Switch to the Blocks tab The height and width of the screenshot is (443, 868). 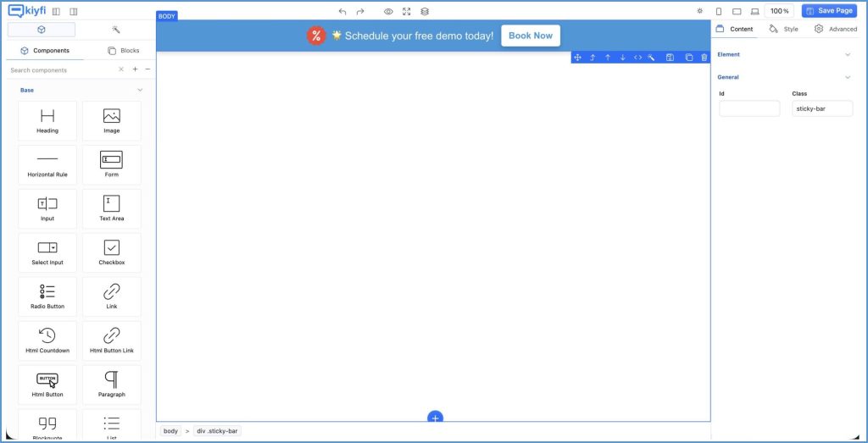click(124, 51)
